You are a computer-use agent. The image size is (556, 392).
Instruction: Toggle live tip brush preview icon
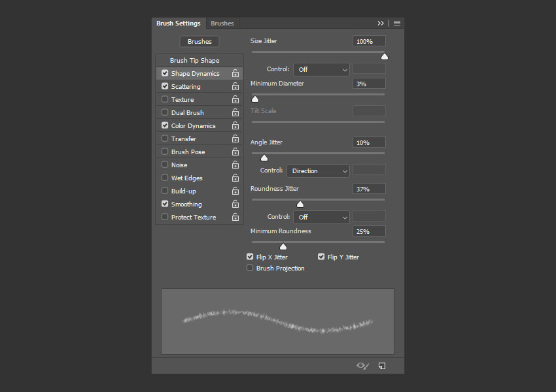tap(363, 366)
